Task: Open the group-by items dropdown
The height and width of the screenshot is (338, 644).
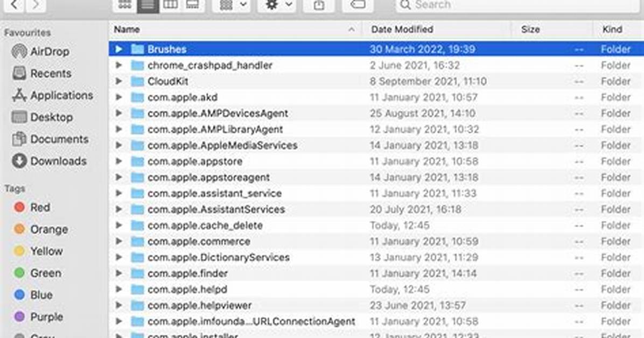Action: pyautogui.click(x=233, y=5)
